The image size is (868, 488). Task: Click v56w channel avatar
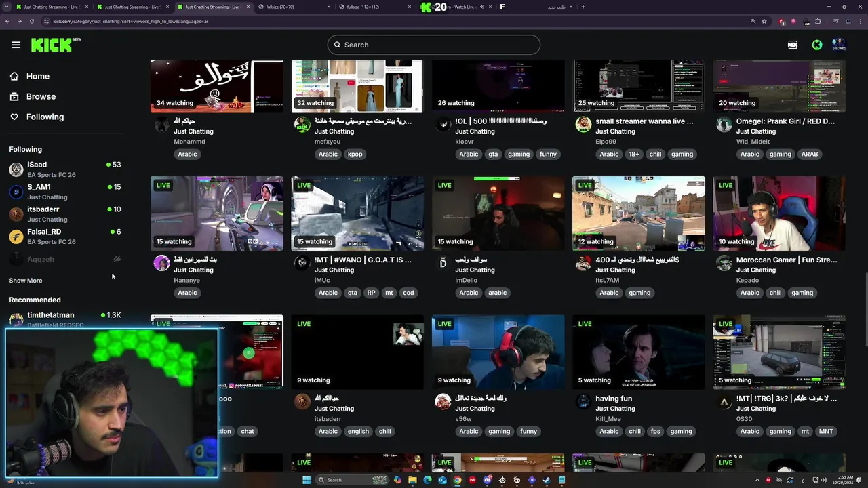coord(443,402)
